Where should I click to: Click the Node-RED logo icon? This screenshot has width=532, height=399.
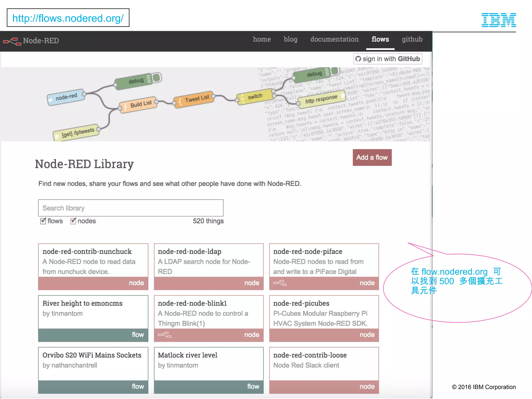[12, 41]
